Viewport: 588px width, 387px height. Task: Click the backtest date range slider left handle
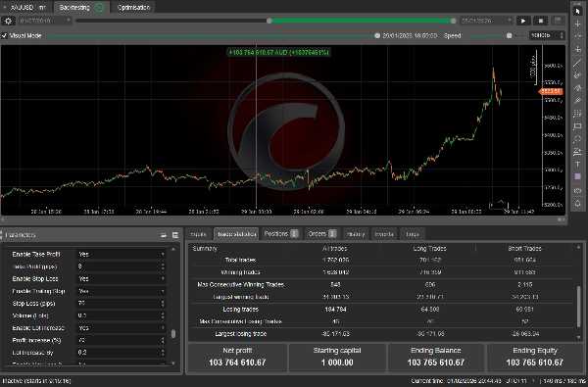tap(269, 21)
